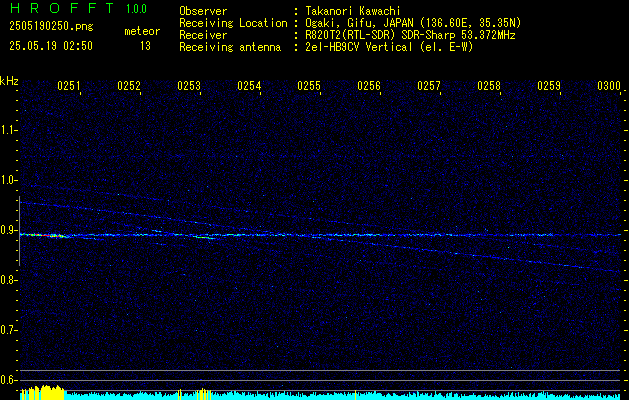Click the 0.8 kHz axis label
Screen dimensions: 629x400
coord(7,280)
